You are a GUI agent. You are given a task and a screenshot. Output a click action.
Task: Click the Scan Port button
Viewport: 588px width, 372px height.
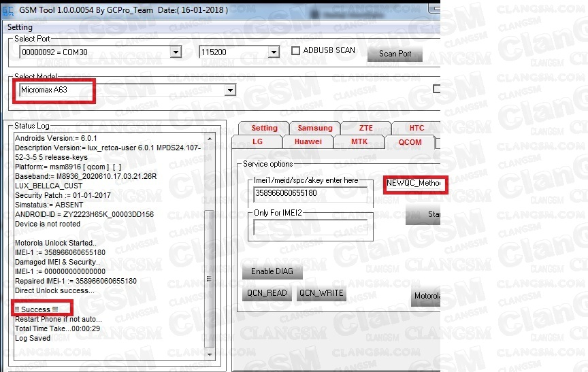tap(395, 54)
